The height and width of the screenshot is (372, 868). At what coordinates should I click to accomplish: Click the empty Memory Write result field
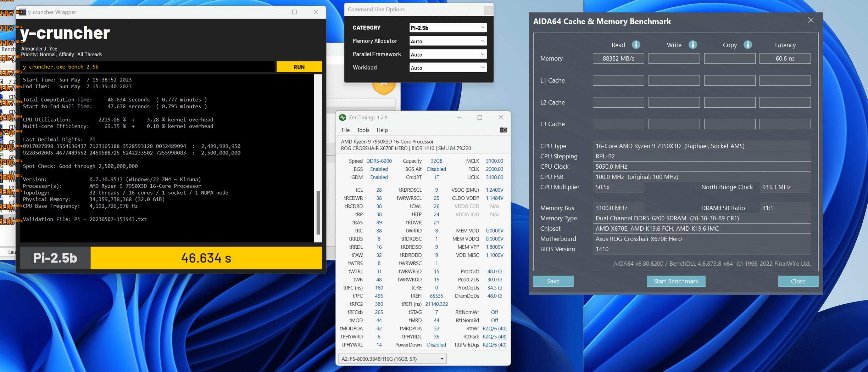[x=674, y=58]
